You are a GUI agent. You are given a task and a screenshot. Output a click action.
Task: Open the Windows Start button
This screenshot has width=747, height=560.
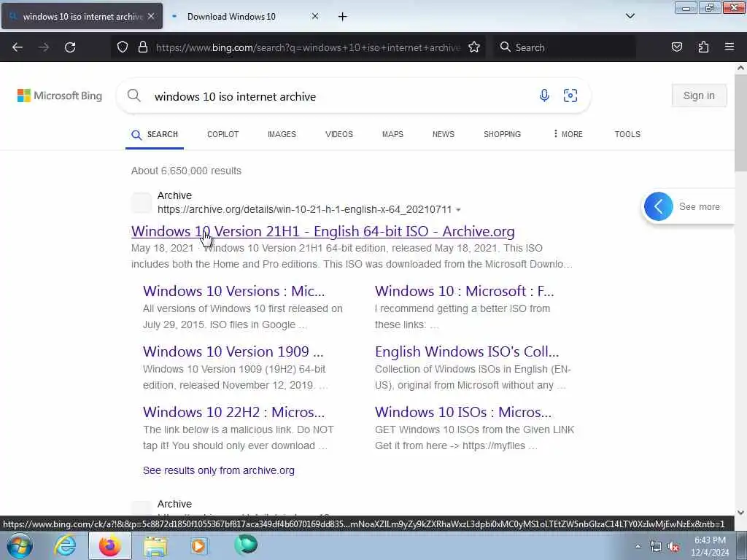point(20,545)
